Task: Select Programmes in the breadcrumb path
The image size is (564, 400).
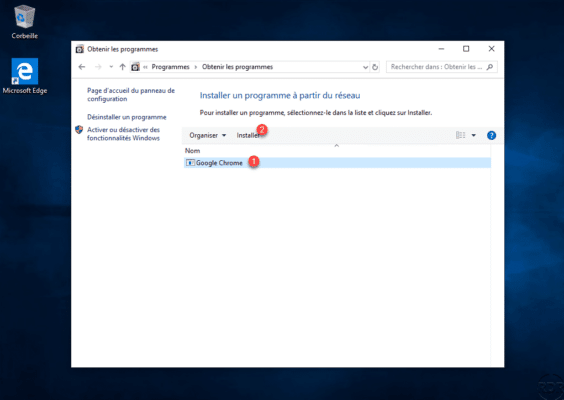Action: [x=170, y=67]
